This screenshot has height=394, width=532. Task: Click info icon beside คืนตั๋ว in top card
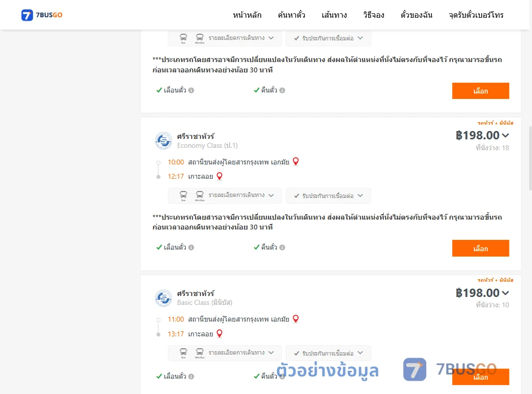[x=282, y=90]
